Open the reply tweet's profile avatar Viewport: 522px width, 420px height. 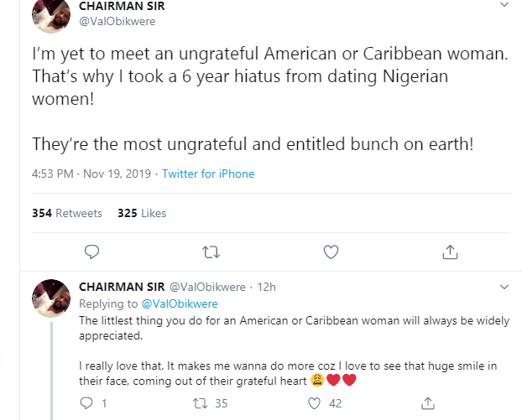pyautogui.click(x=51, y=299)
